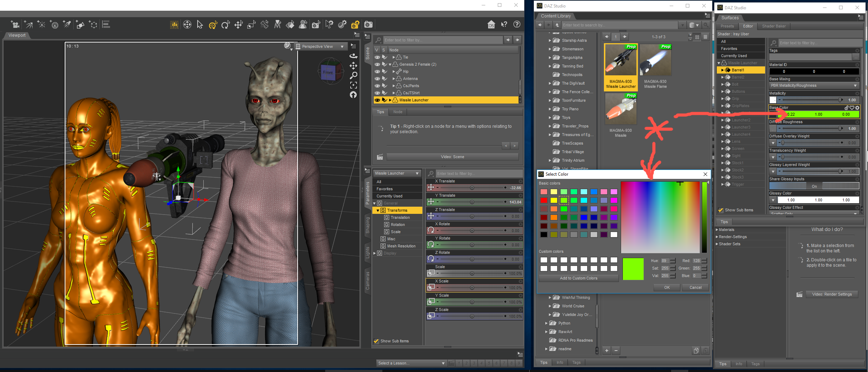
Task: Select the Translate tool in toolbar
Action: click(x=238, y=25)
